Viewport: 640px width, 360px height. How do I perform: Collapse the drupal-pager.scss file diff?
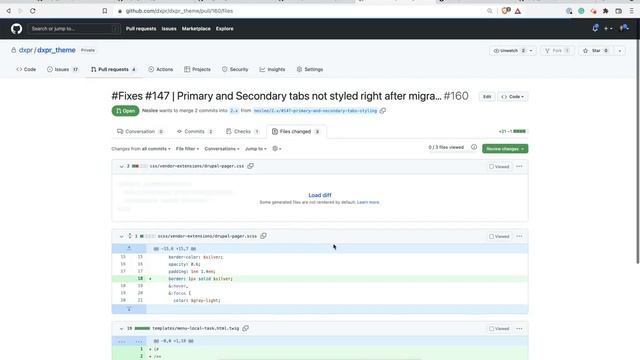tap(121, 236)
